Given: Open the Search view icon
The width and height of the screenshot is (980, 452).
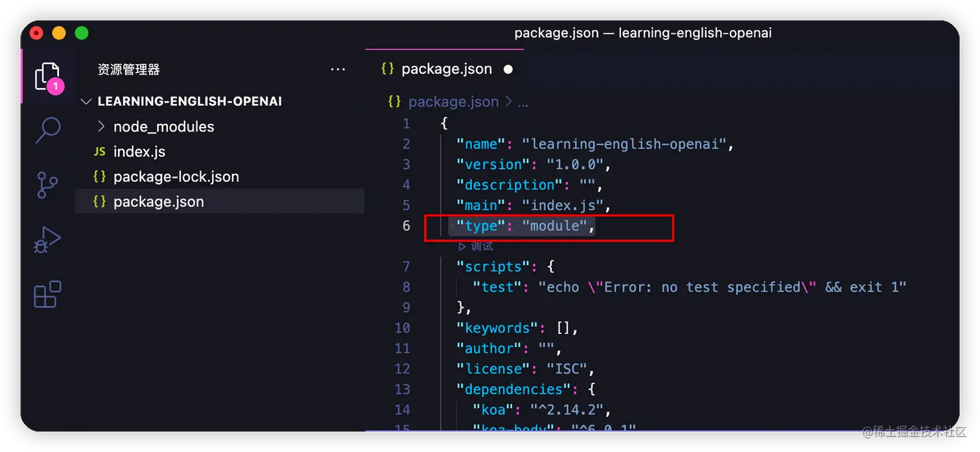Looking at the screenshot, I should 47,130.
